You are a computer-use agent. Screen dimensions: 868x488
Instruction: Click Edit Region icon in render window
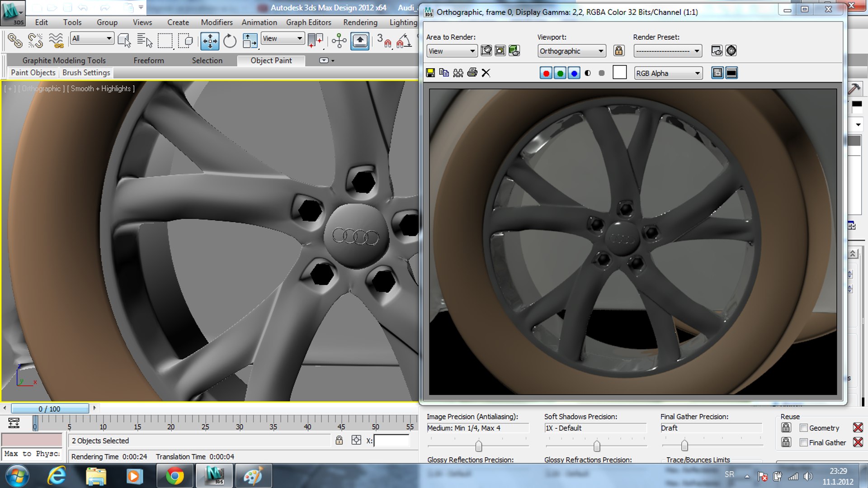point(486,51)
